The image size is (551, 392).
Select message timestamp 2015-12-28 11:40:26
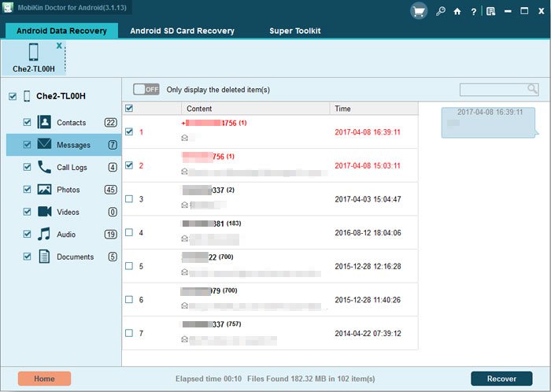[368, 300]
